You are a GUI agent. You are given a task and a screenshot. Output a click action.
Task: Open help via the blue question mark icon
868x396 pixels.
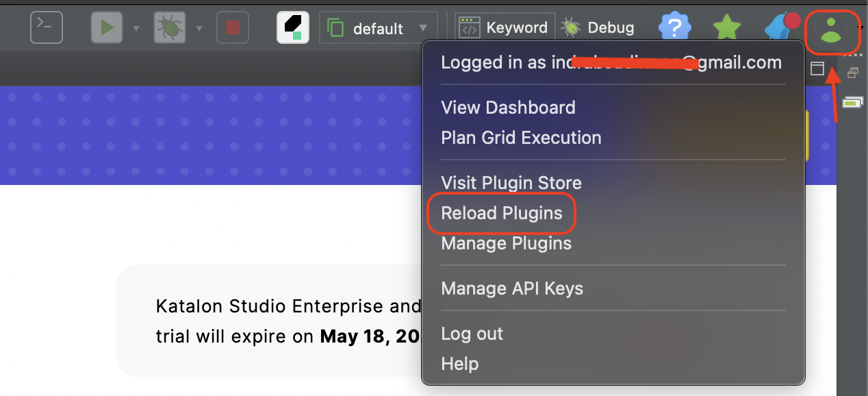click(674, 27)
